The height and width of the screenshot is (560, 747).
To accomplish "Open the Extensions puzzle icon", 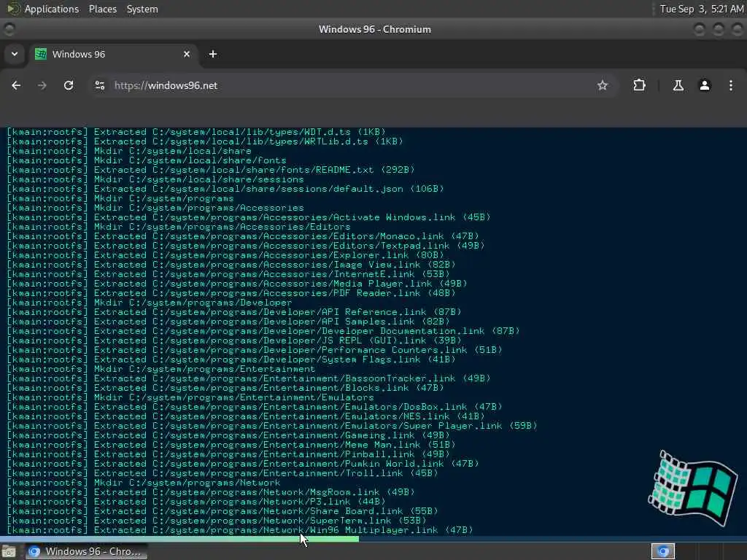I will click(x=639, y=85).
